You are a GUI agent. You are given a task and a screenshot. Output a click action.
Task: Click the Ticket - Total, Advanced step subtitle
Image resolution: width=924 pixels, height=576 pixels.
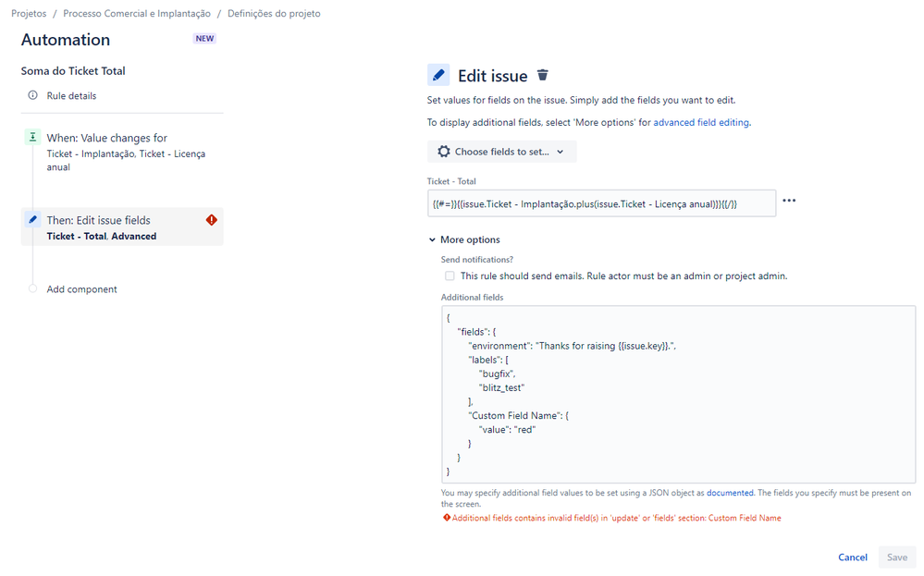coord(102,236)
